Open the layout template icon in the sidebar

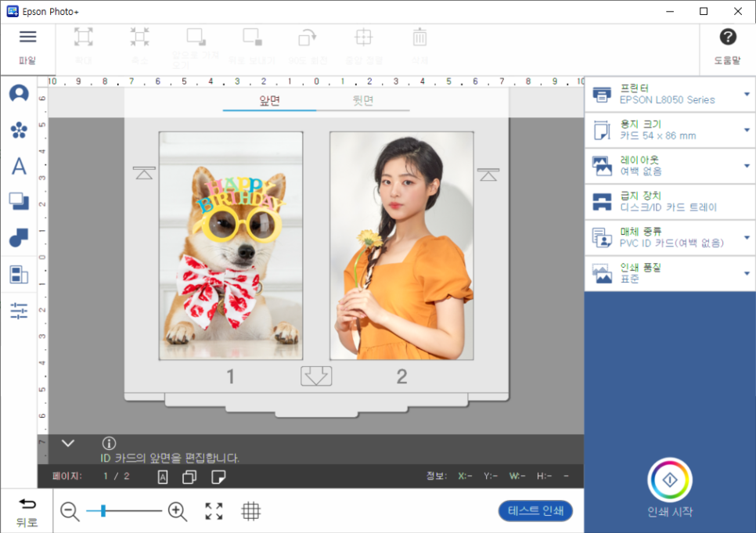coord(19,275)
